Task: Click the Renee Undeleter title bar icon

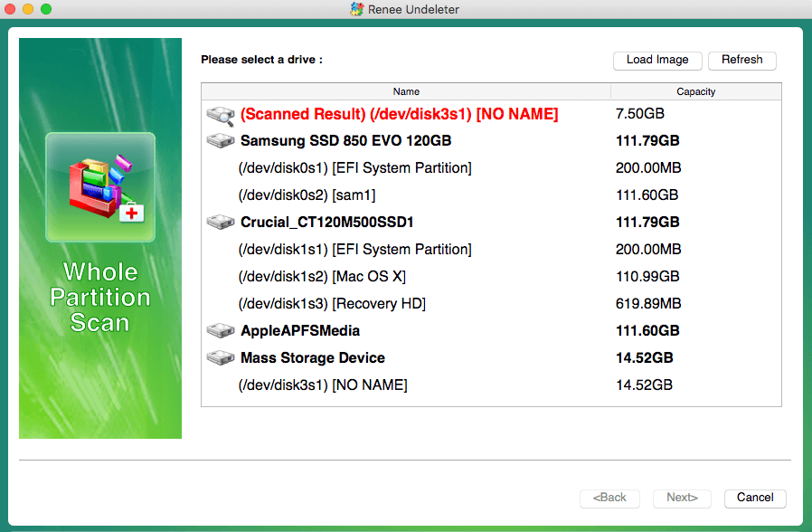Action: coord(357,9)
